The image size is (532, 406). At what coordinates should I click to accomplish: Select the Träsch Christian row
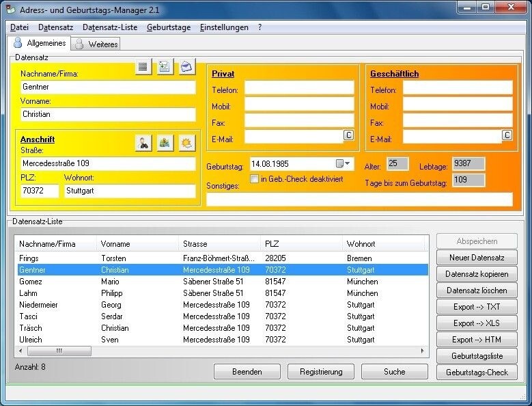pyautogui.click(x=223, y=328)
